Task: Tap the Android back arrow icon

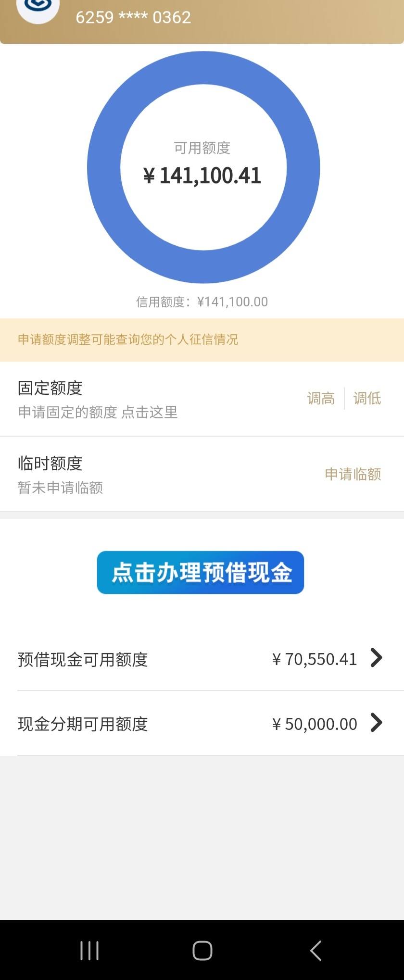Action: [x=316, y=950]
